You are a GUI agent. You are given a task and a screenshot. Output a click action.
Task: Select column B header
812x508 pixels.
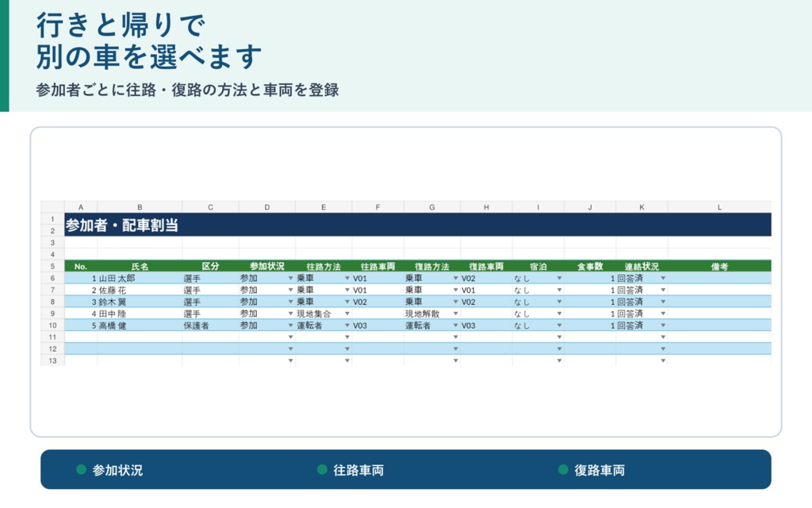pyautogui.click(x=140, y=207)
